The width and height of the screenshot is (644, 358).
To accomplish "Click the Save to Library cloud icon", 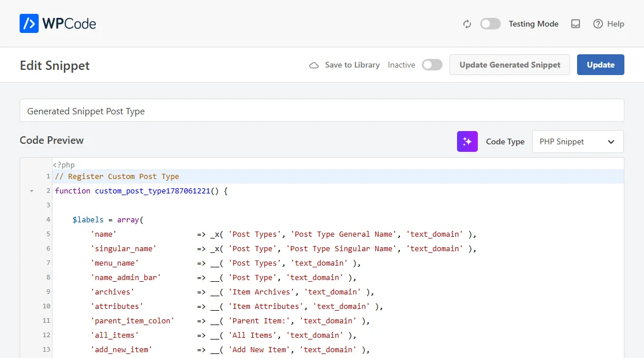I will (314, 65).
